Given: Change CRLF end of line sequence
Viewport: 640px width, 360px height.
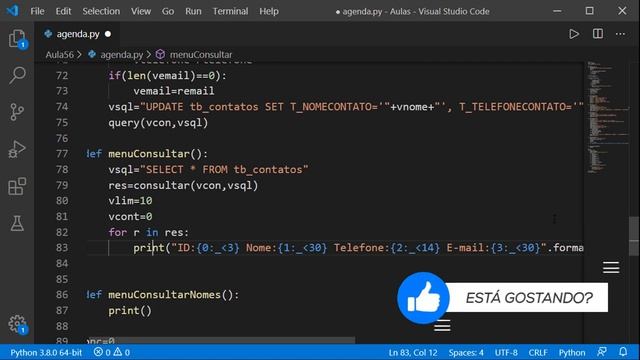Looking at the screenshot, I should (x=538, y=352).
